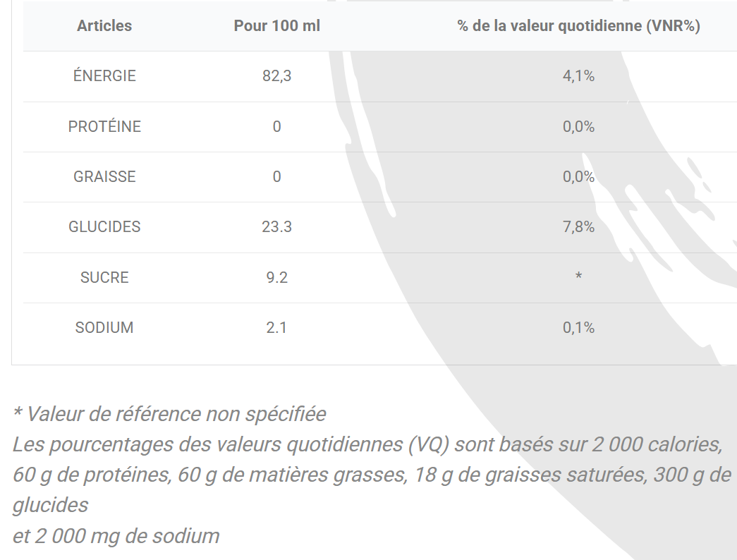Screen dimensions: 737x560
Task: Click the Articles column header
Action: click(104, 26)
